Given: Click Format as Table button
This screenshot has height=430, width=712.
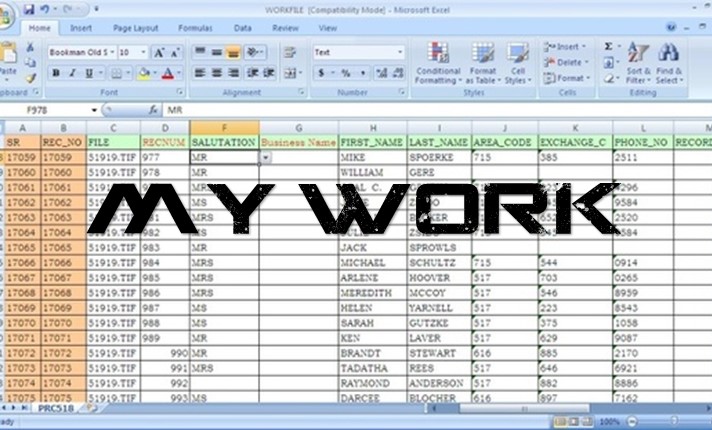Looking at the screenshot, I should [x=483, y=63].
